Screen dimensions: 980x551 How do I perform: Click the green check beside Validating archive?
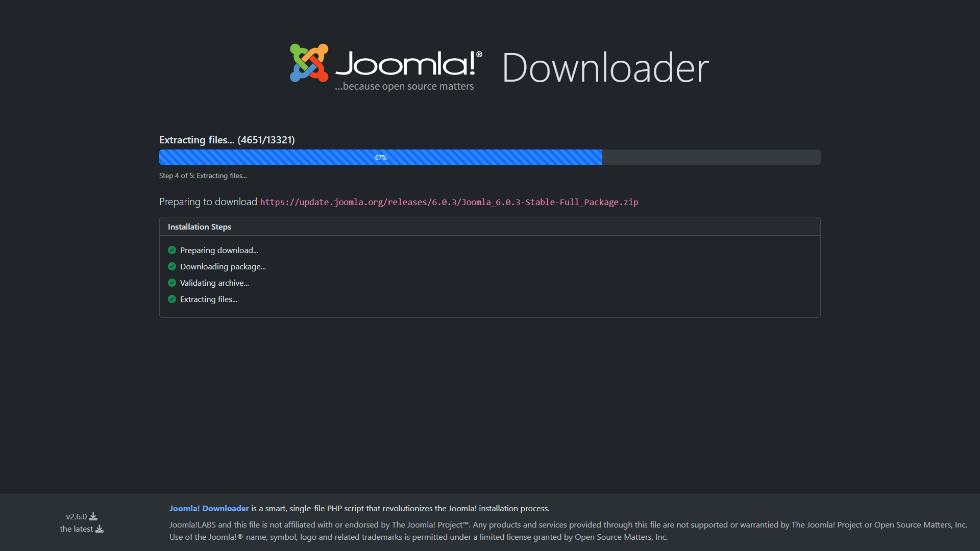tap(172, 283)
